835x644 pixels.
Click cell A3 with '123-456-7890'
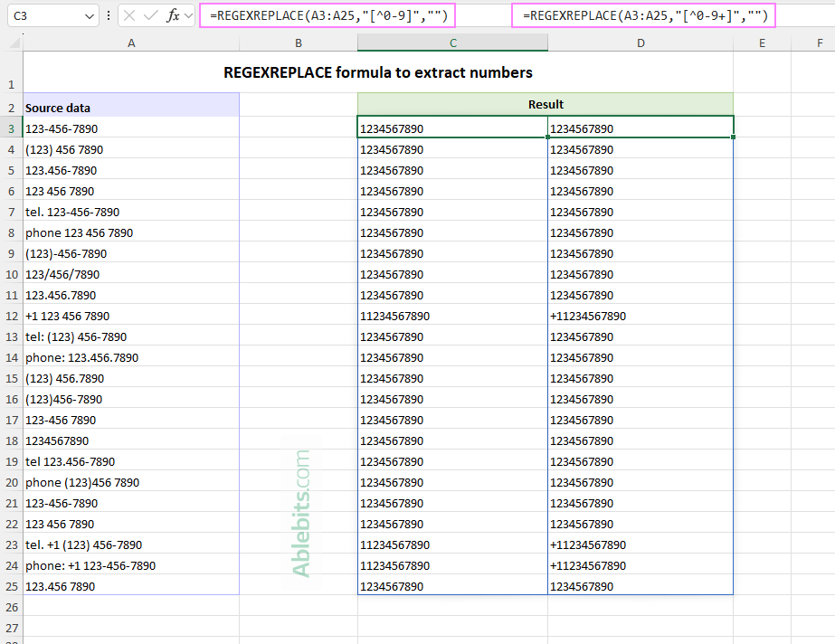click(x=131, y=128)
